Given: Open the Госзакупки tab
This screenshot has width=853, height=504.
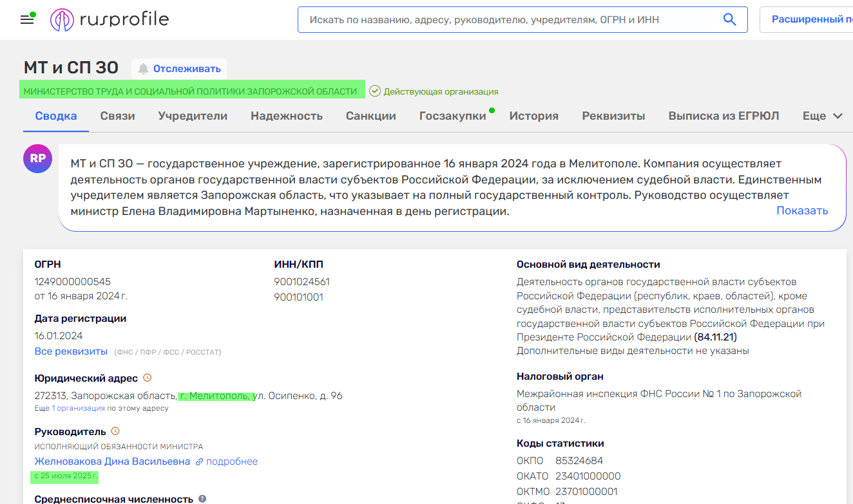Looking at the screenshot, I should pos(452,117).
